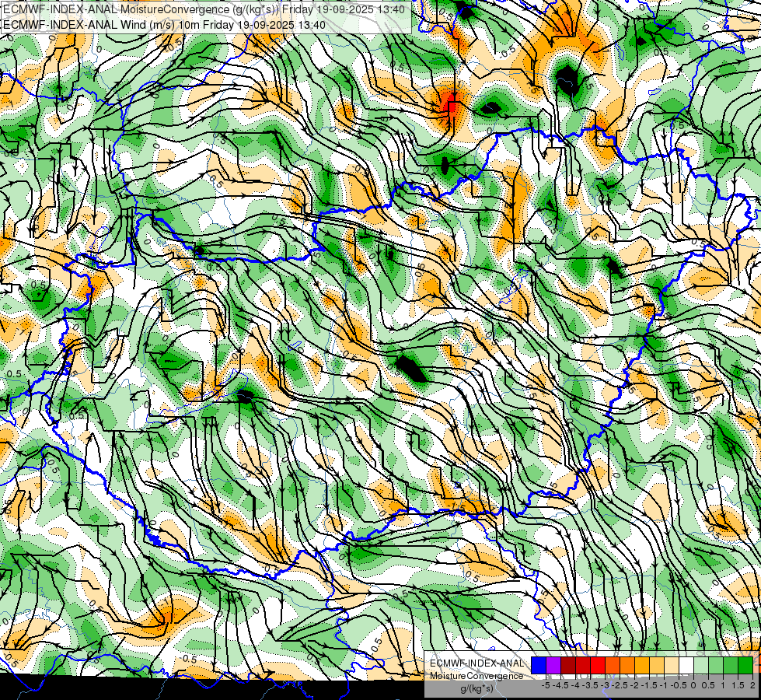
Task: Click the red-orange swatch between -3 and -2.5
Action: (x=613, y=665)
